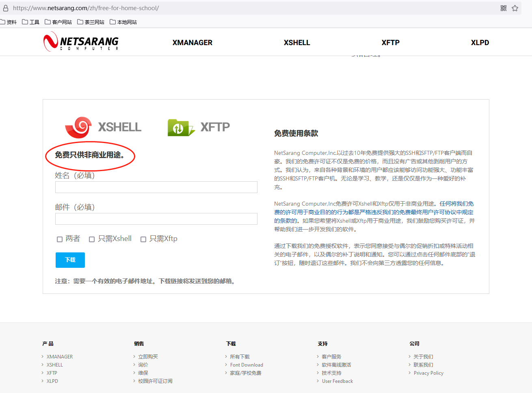This screenshot has height=393, width=532.
Task: Open the 客户服务 customer service link
Action: [331, 357]
